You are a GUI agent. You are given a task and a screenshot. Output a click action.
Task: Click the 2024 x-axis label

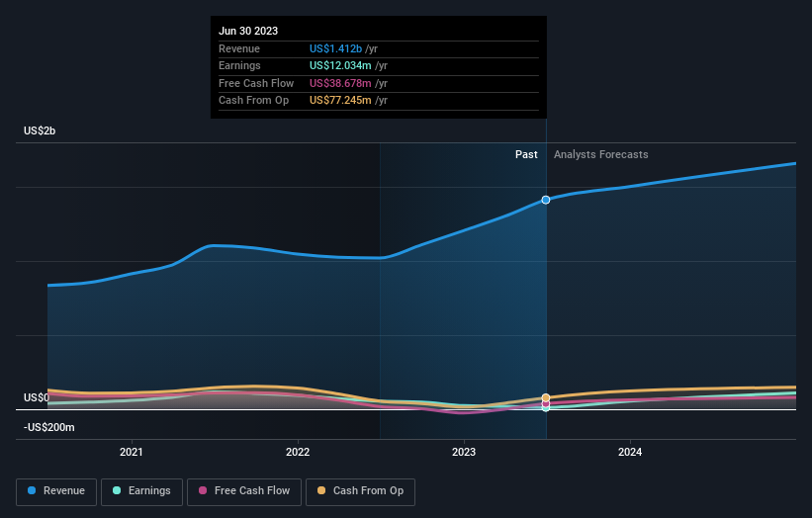[x=630, y=452]
